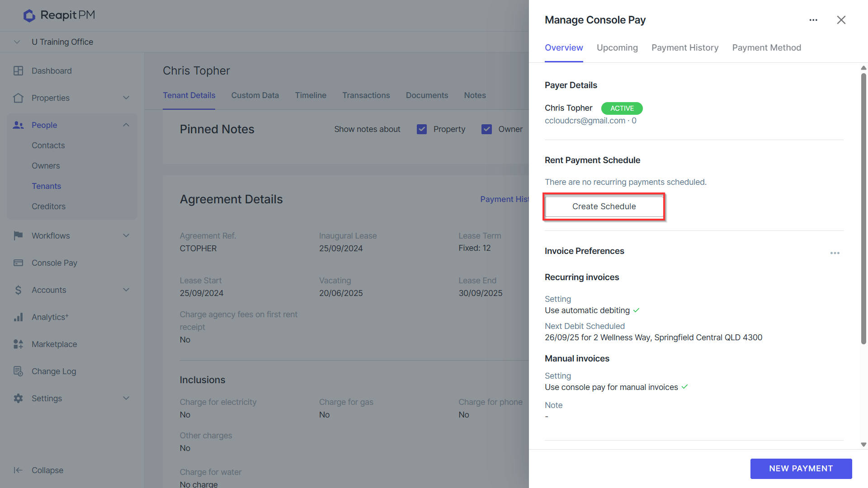868x488 pixels.
Task: Open Manage Console Pay more options menu
Action: click(813, 20)
